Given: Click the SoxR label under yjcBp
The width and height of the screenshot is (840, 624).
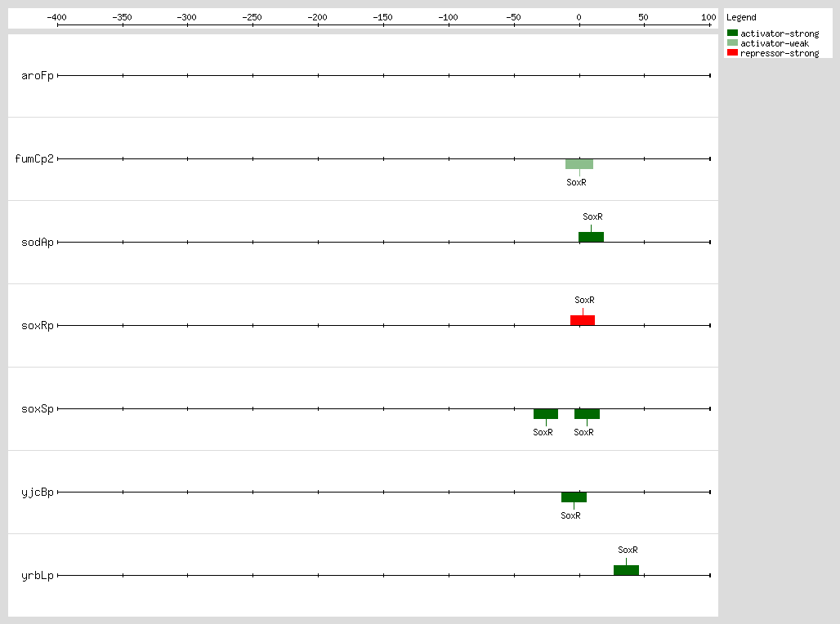Looking at the screenshot, I should click(x=570, y=516).
